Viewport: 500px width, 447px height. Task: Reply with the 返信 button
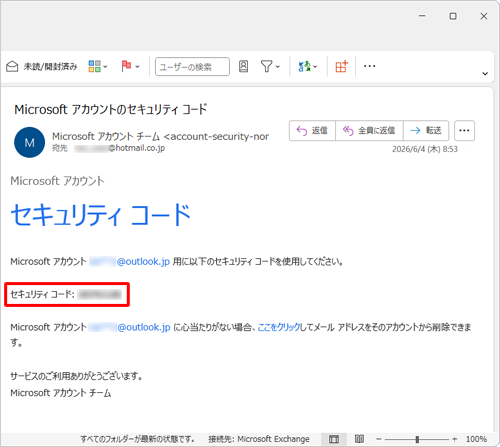(x=312, y=131)
